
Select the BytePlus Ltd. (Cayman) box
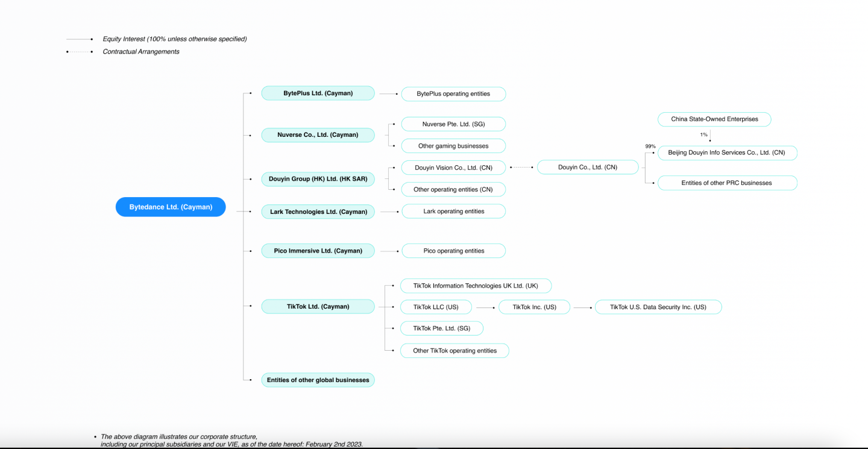(x=318, y=93)
